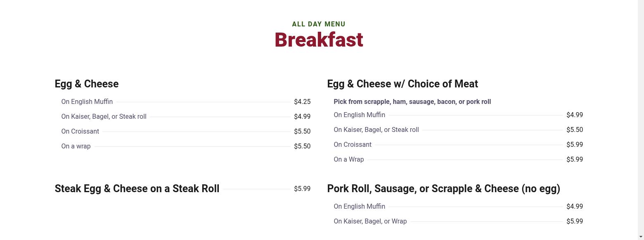
Task: Click the $4.25 English Muffin price
Action: coord(302,102)
